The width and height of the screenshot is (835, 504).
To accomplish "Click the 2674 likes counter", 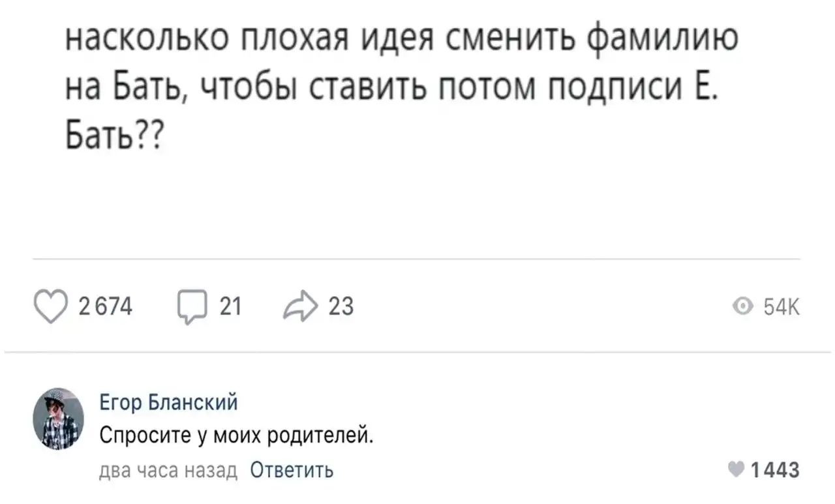I will click(x=106, y=306).
